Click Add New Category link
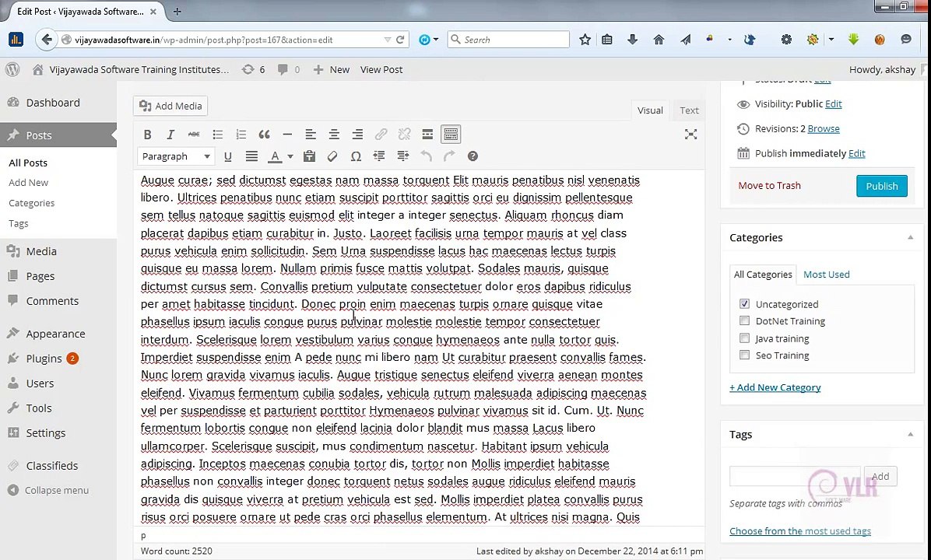 [775, 387]
